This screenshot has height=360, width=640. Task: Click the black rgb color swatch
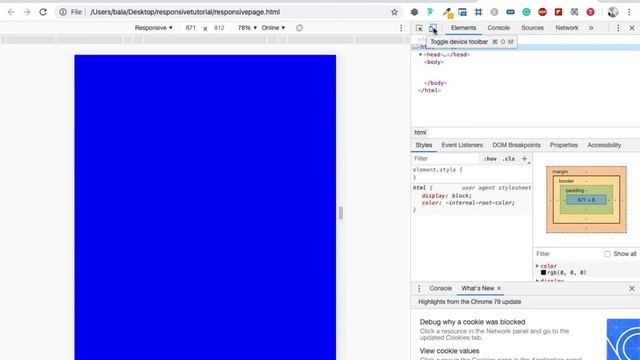(543, 272)
